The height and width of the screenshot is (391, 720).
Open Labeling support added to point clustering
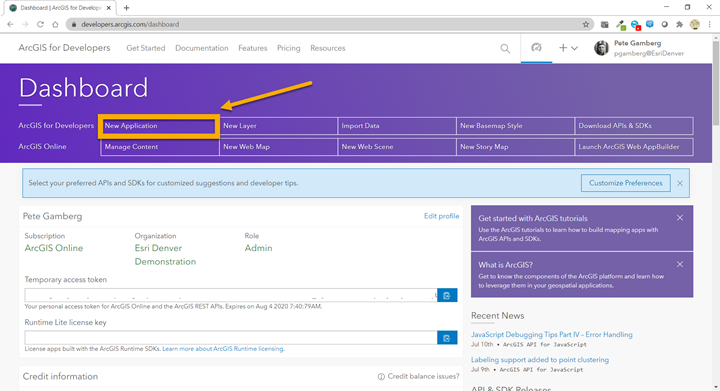(x=540, y=360)
